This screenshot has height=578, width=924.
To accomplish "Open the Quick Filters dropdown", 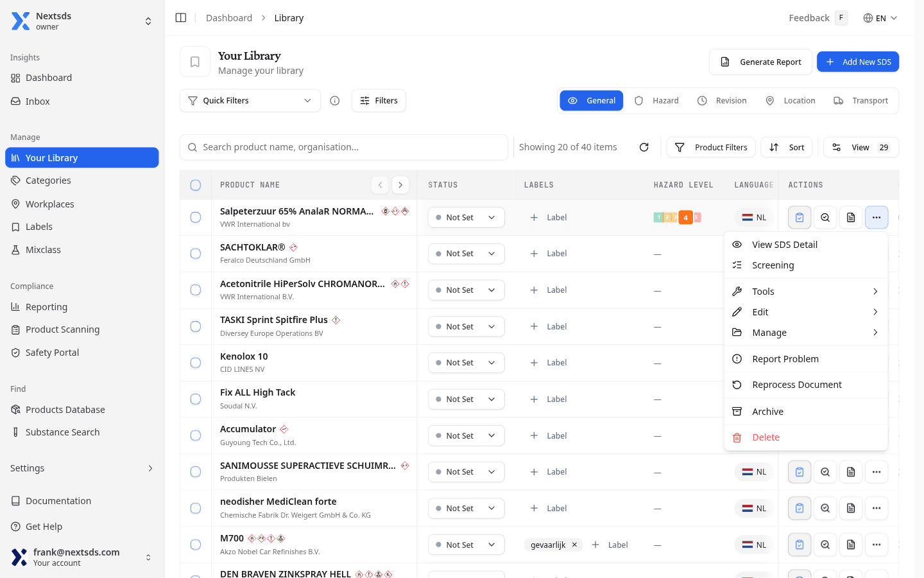I will 250,101.
